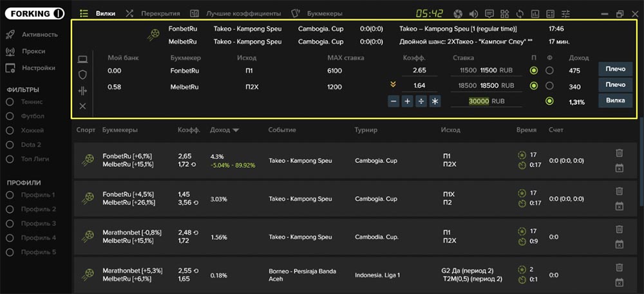Click the football icon in the calculator header
The height and width of the screenshot is (294, 644).
(154, 35)
